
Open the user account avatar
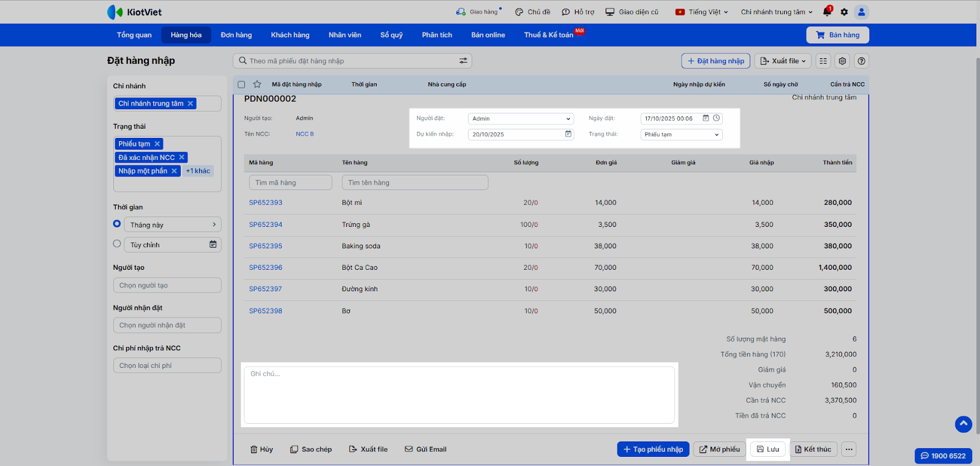tap(861, 12)
